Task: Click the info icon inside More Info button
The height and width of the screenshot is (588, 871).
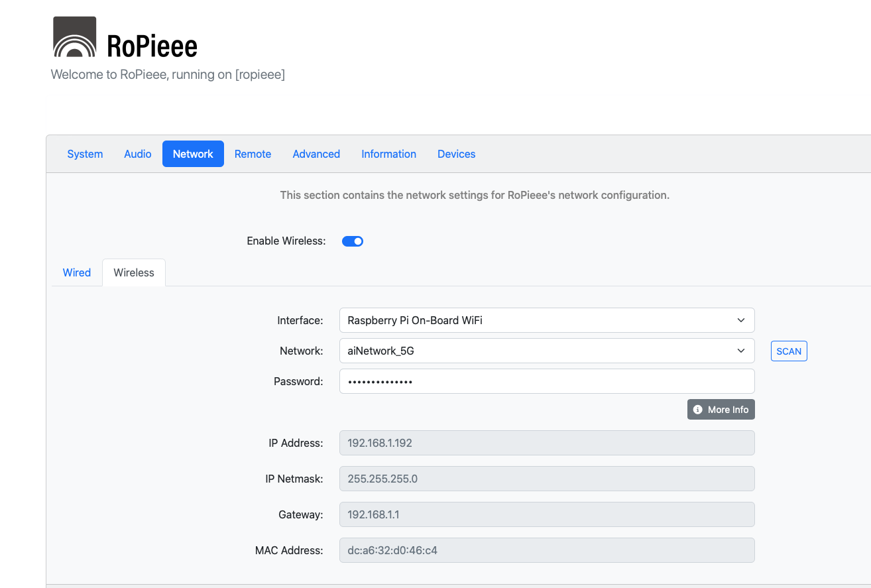Action: coord(697,409)
